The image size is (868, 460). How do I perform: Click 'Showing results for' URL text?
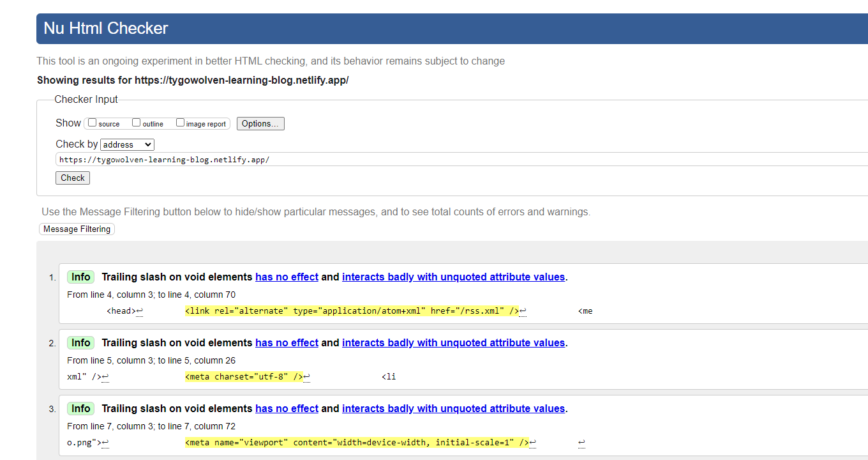pos(193,80)
